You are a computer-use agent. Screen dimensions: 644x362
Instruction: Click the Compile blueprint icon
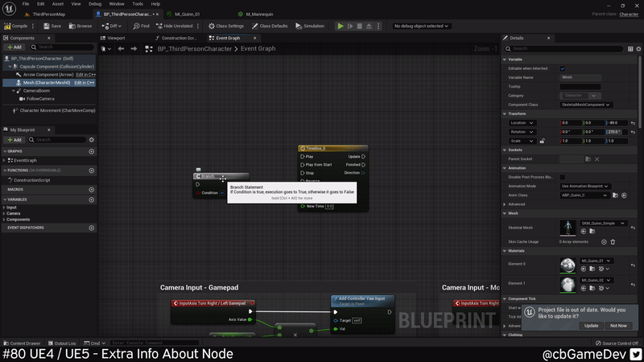click(6, 26)
